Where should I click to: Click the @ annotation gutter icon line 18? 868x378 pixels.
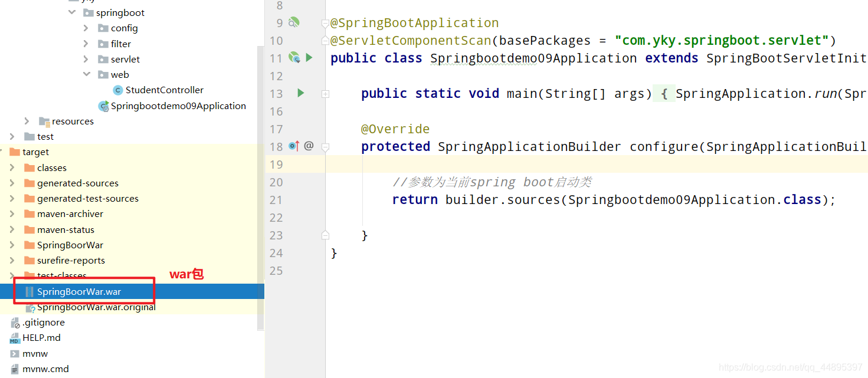[x=309, y=146]
